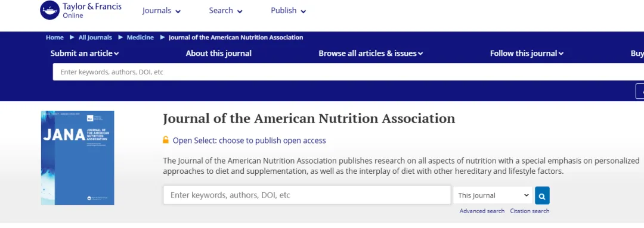Click the arrow after Home breadcrumb
The width and height of the screenshot is (644, 228).
[72, 38]
